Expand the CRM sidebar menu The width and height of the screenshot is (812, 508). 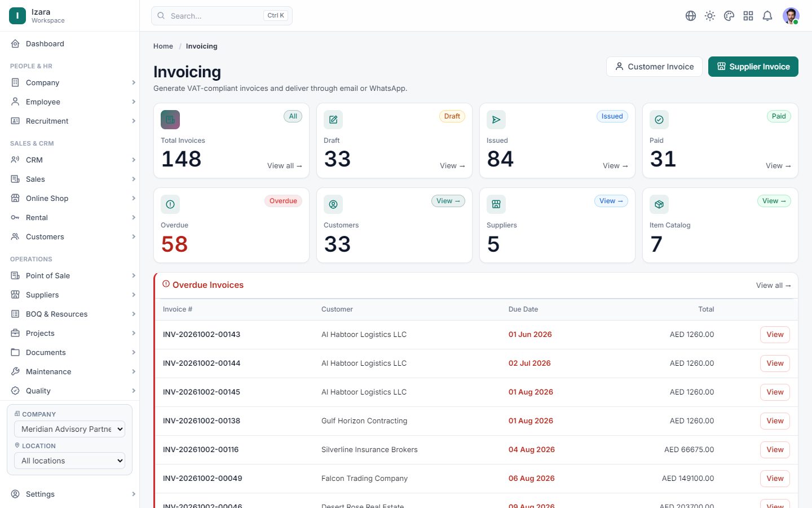coord(70,160)
